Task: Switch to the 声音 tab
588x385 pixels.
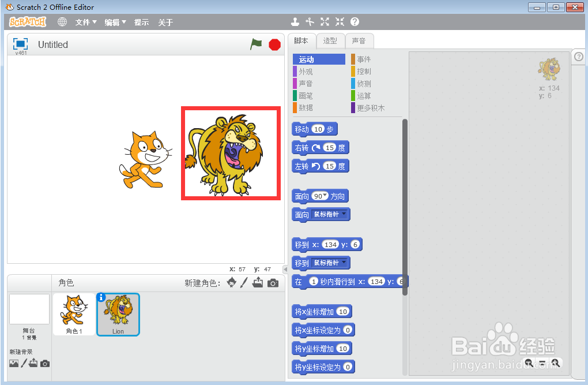Action: tap(359, 41)
